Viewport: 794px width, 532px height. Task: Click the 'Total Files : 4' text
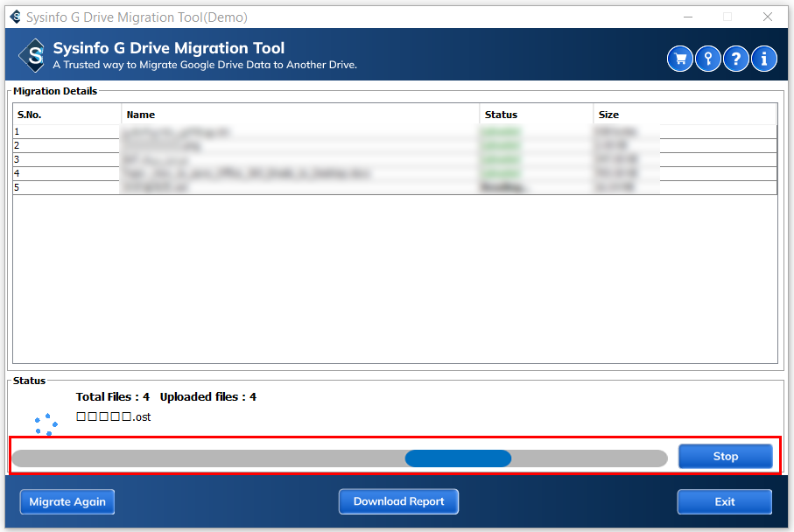pyautogui.click(x=112, y=397)
